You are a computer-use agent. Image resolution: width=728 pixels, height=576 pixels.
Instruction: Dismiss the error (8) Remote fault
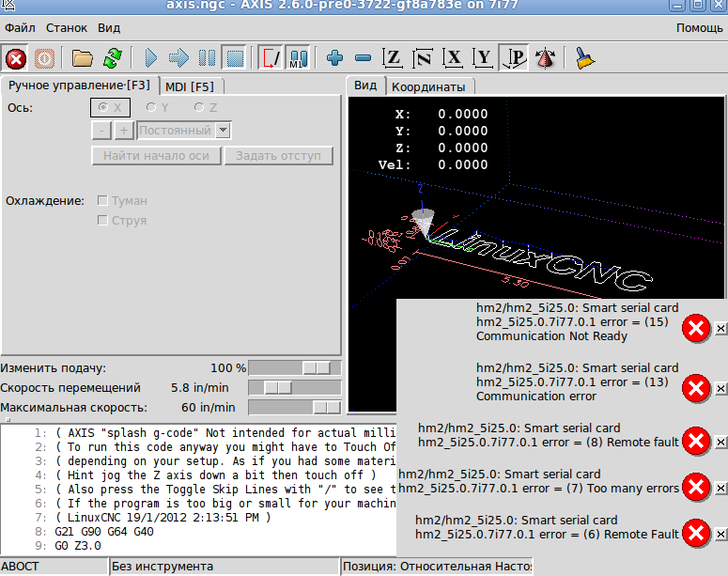coord(720,442)
